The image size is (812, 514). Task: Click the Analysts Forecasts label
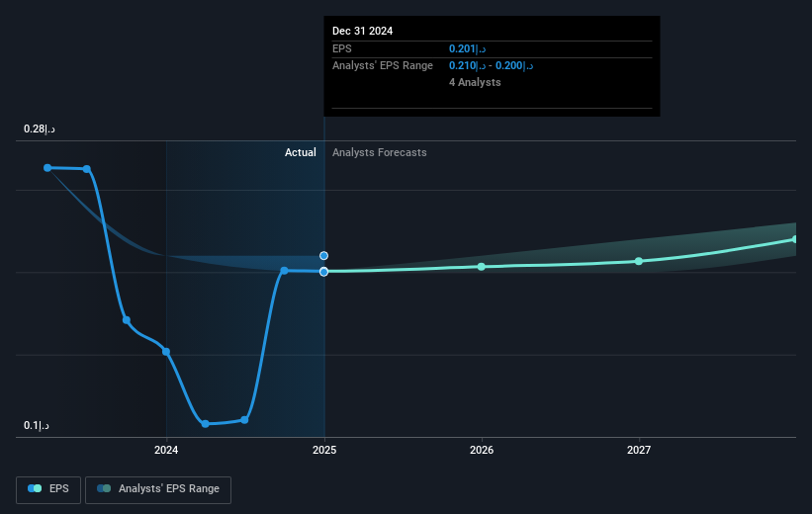(380, 152)
